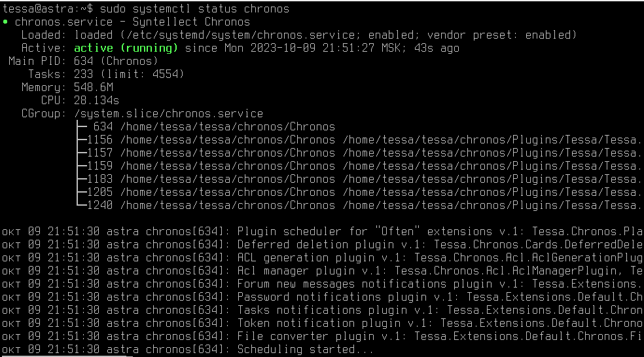Click the green status dot before chronos.service
The image size is (644, 357).
click(x=5, y=22)
